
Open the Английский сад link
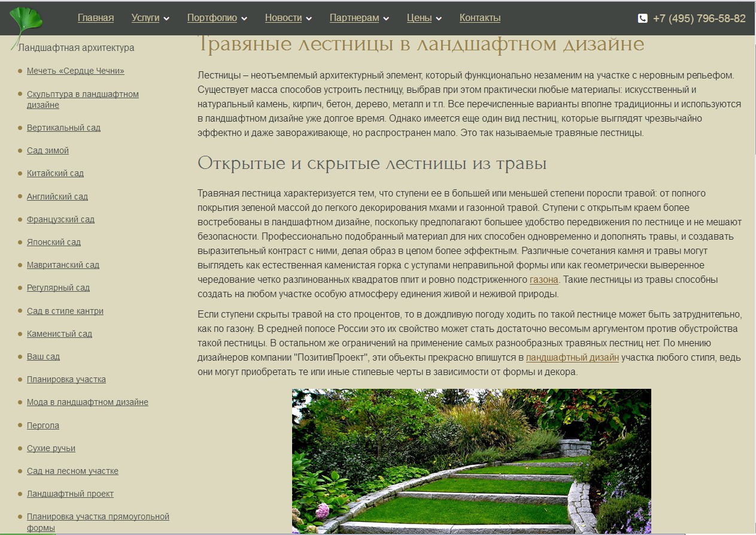coord(57,197)
